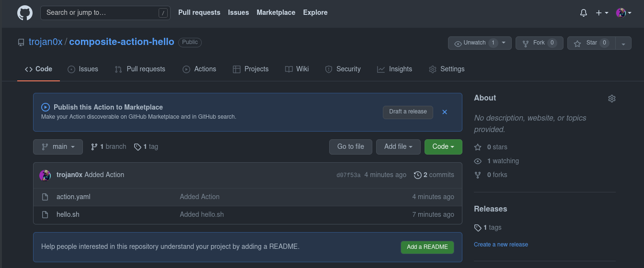Viewport: 644px width, 268px height.
Task: Select the Code tab
Action: tap(38, 69)
